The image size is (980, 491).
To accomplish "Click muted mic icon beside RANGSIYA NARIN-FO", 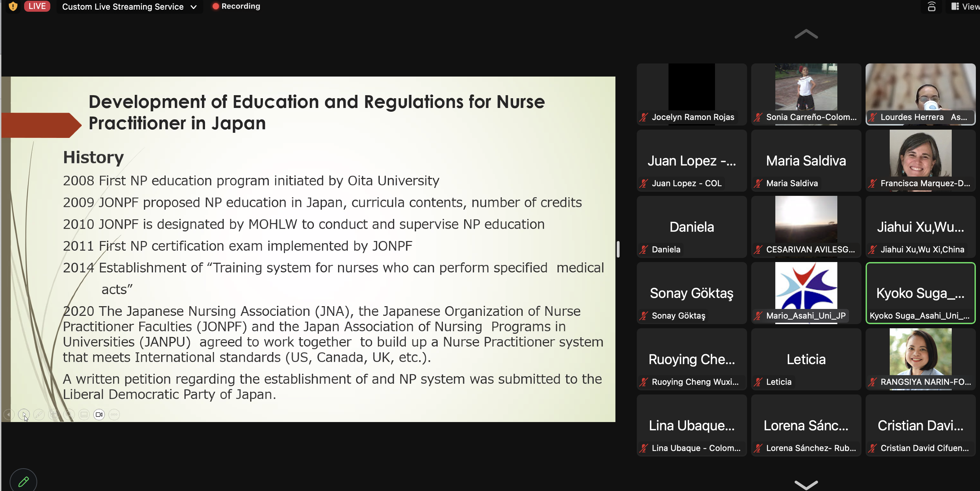I will pos(873,382).
